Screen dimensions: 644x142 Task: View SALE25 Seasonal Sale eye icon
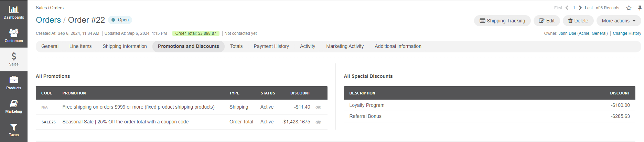click(319, 122)
